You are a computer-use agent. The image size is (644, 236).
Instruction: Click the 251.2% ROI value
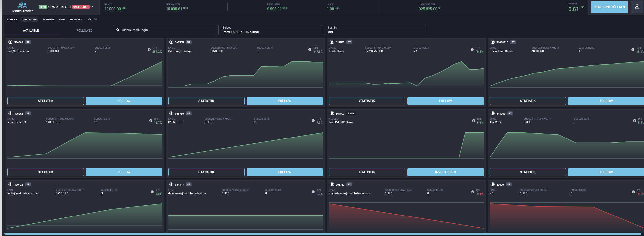click(x=157, y=52)
